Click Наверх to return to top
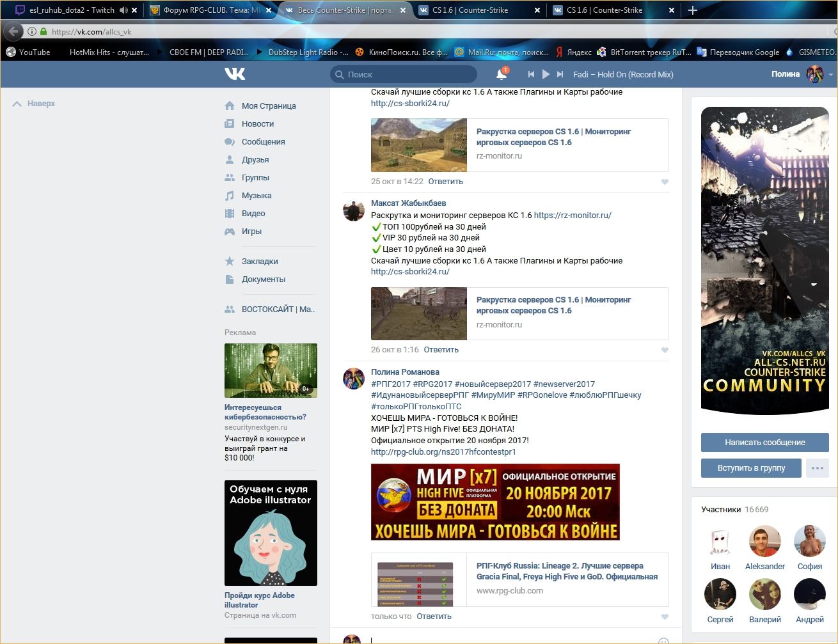This screenshot has width=838, height=644. pos(34,103)
